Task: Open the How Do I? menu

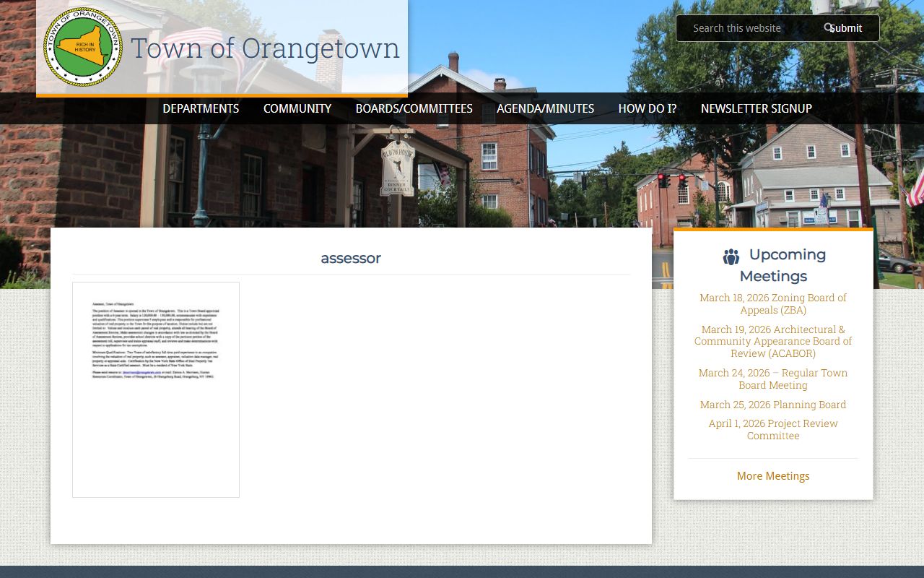Action: 648,108
